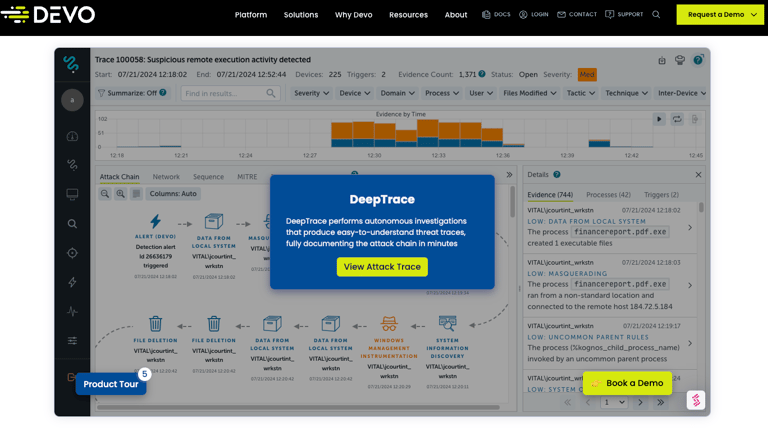768x431 pixels.
Task: Open the Login link
Action: tap(534, 15)
